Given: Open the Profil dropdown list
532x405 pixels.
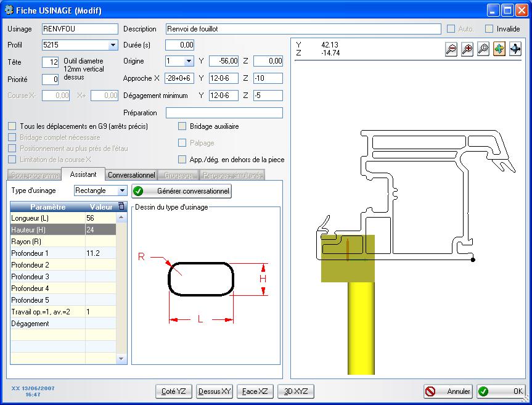Looking at the screenshot, I should [x=113, y=45].
